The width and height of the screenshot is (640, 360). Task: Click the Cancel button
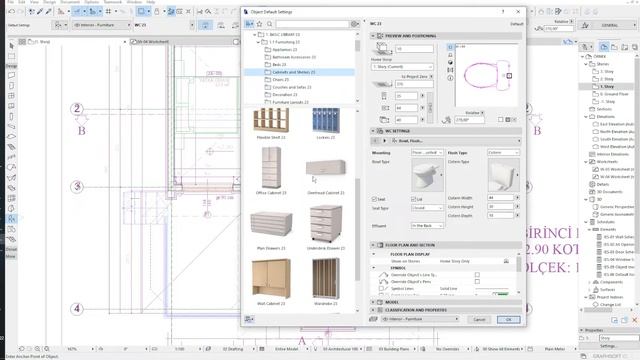479,320
